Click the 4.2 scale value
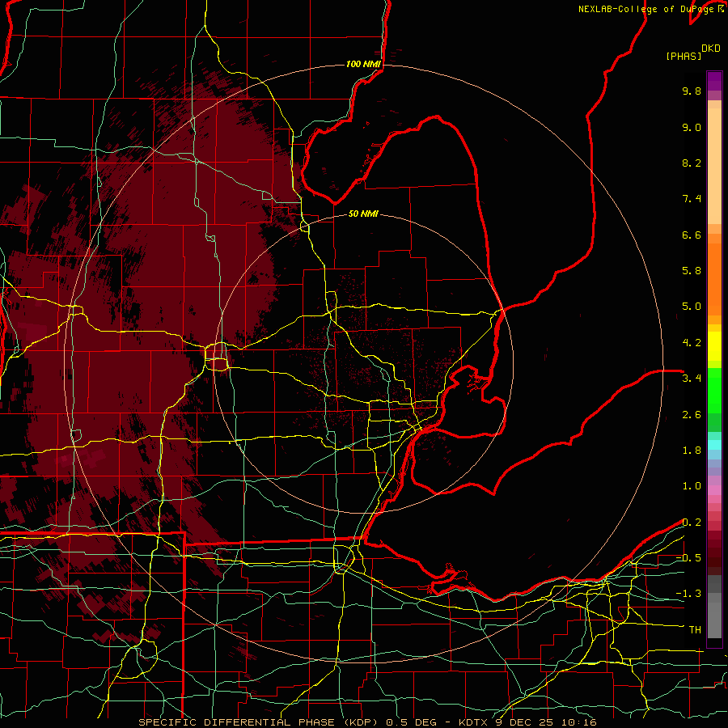The width and height of the screenshot is (728, 728). [692, 343]
